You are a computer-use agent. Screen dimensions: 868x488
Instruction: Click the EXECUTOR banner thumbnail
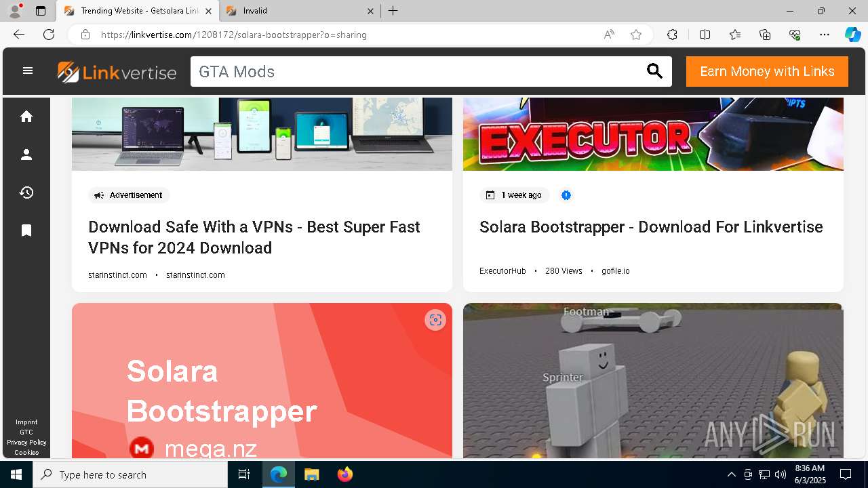pos(653,134)
